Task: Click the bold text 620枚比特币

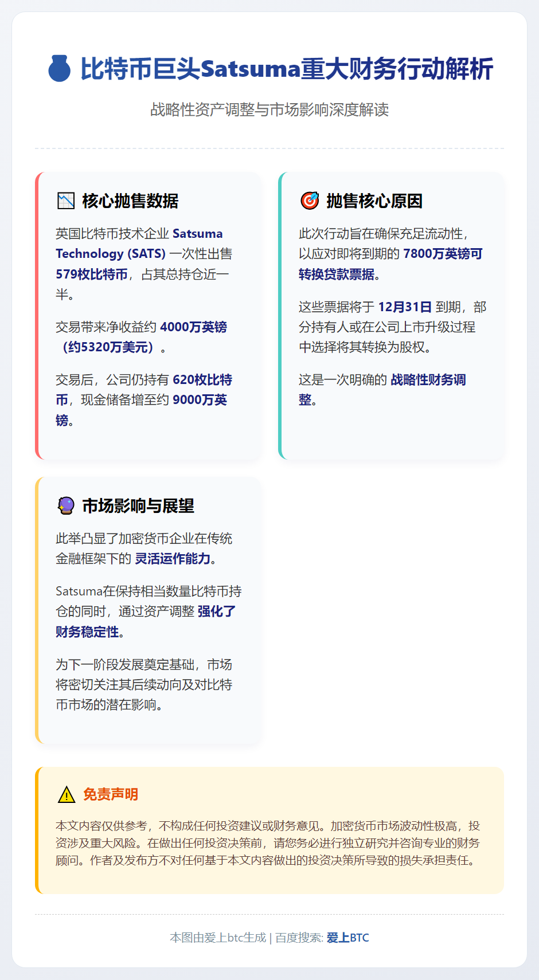Action: click(144, 390)
